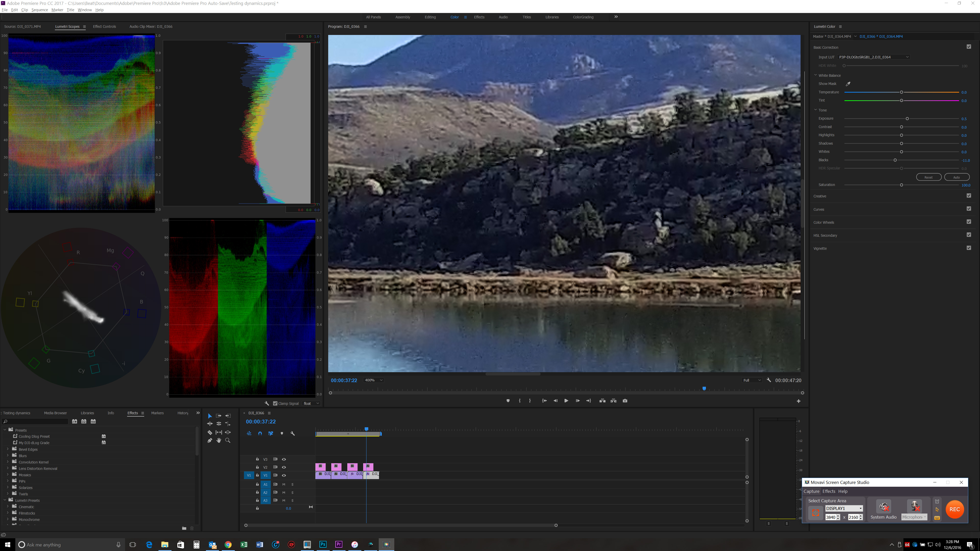Image resolution: width=980 pixels, height=551 pixels.
Task: Select the Zoom tool magnifier
Action: (x=228, y=440)
